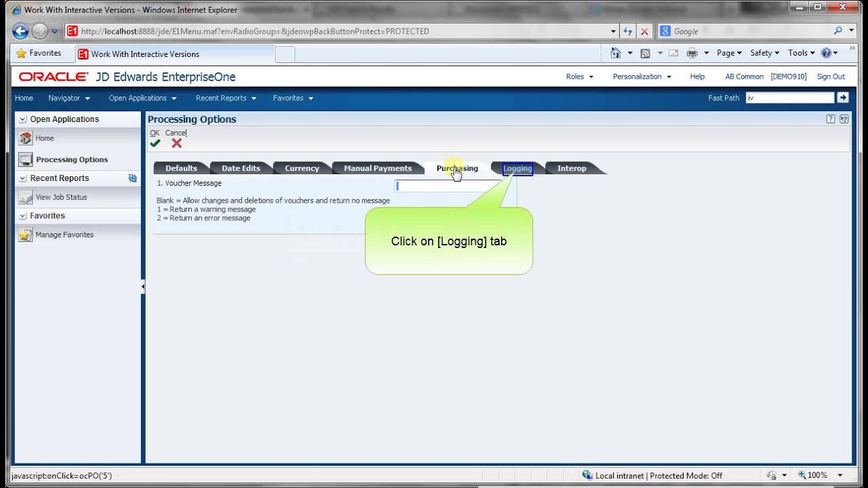Click the Home link in the nav bar
The height and width of the screenshot is (488, 868).
[x=24, y=98]
